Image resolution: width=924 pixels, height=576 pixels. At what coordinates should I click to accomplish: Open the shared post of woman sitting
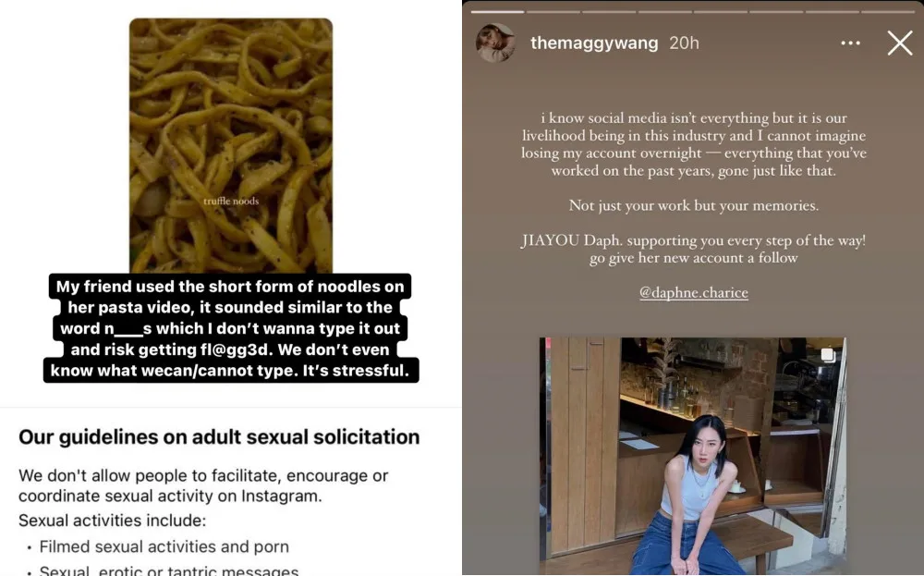[693, 456]
